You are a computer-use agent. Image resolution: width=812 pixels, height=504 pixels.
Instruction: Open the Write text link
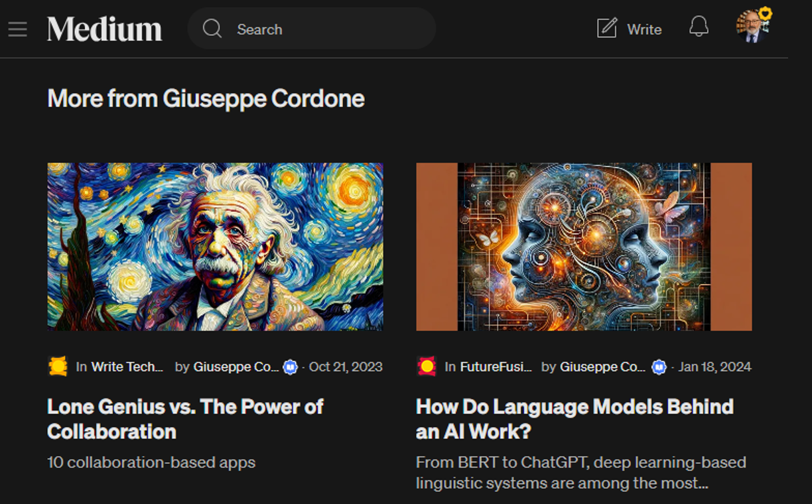[644, 29]
